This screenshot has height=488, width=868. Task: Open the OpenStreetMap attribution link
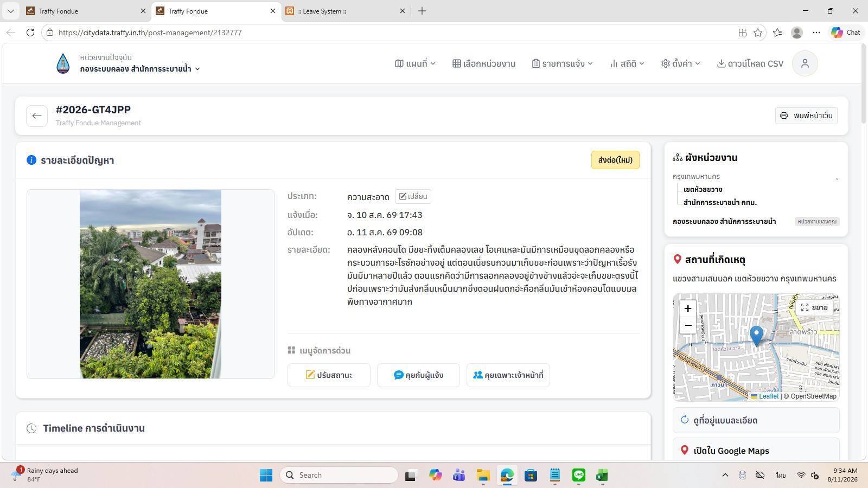pos(813,396)
